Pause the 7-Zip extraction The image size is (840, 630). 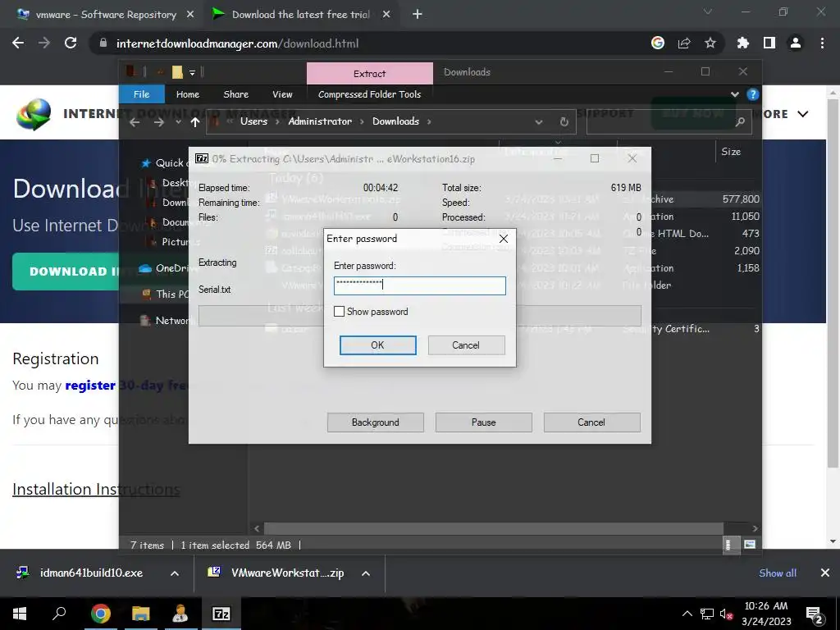(483, 422)
